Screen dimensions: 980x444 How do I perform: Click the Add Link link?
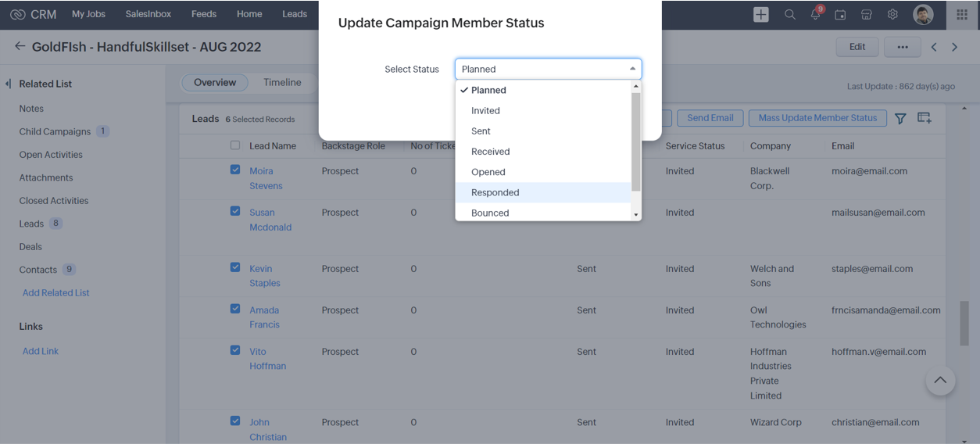(x=41, y=351)
